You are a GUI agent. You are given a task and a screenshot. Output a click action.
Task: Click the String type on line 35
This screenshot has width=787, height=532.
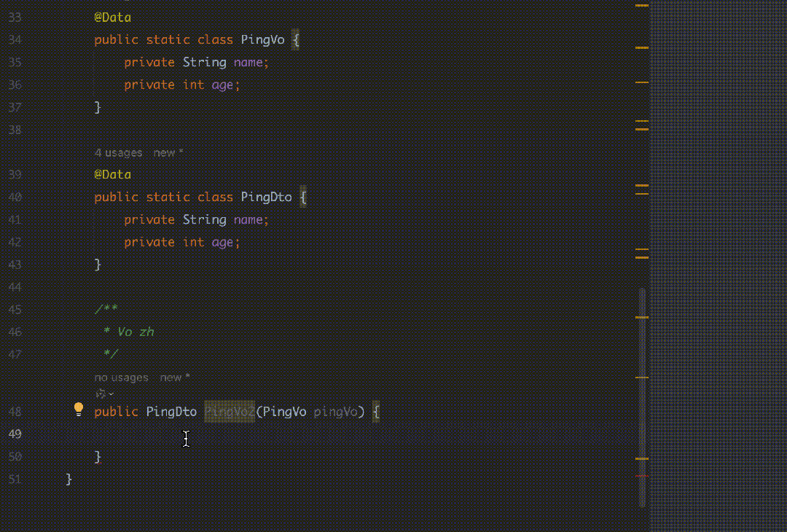[x=204, y=62]
